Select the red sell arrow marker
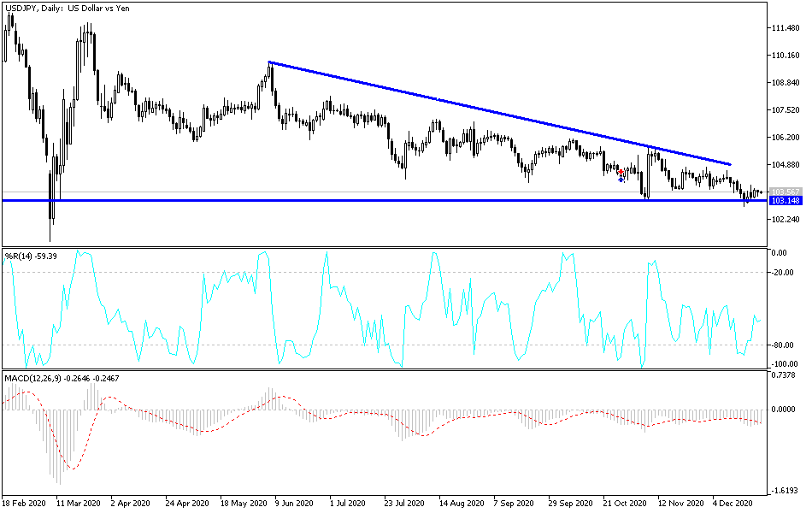The height and width of the screenshot is (513, 812). click(621, 172)
